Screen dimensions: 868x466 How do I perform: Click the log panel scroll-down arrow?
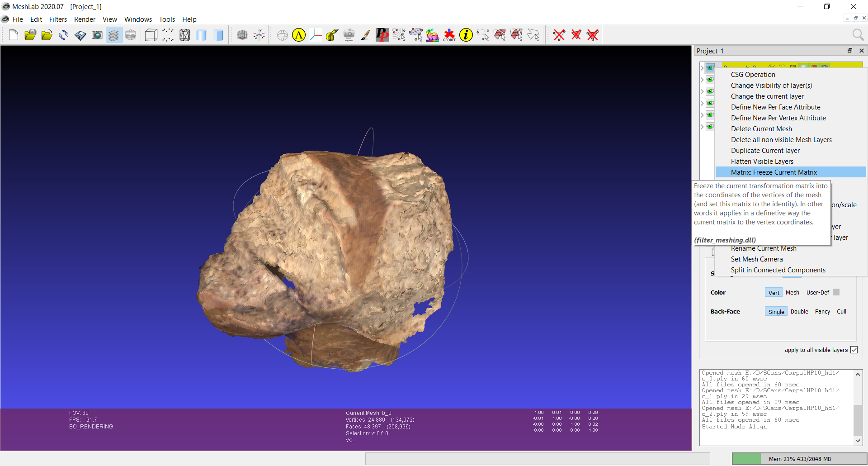coord(858,441)
